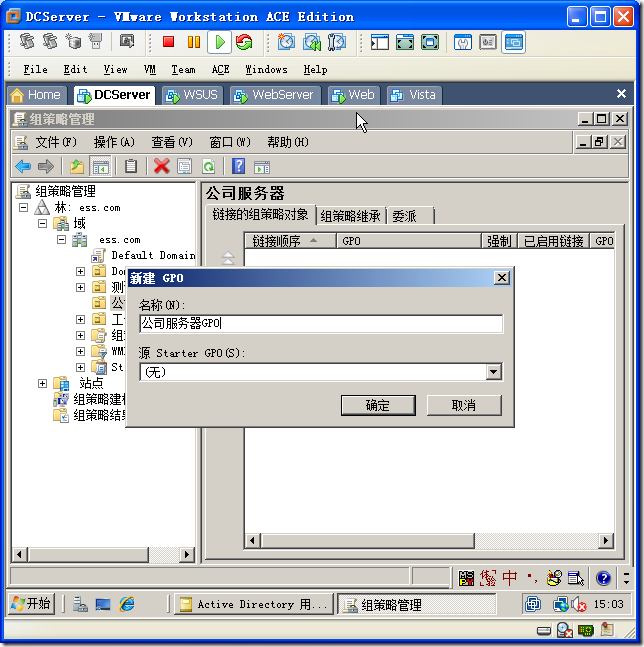Image resolution: width=644 pixels, height=647 pixels.
Task: Click the move link up arrow
Action: 228,257
